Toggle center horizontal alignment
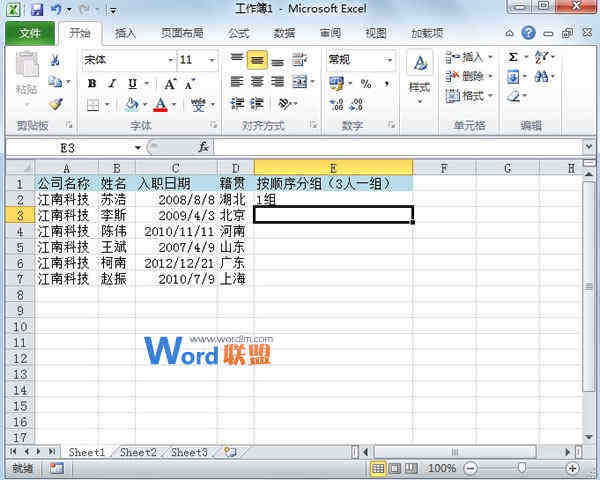The width and height of the screenshot is (600, 480). pyautogui.click(x=257, y=82)
